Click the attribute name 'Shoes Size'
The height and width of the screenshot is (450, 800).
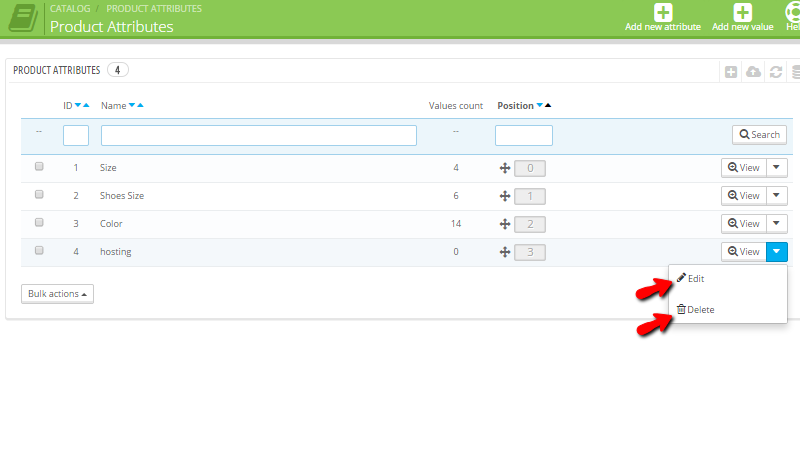click(122, 196)
